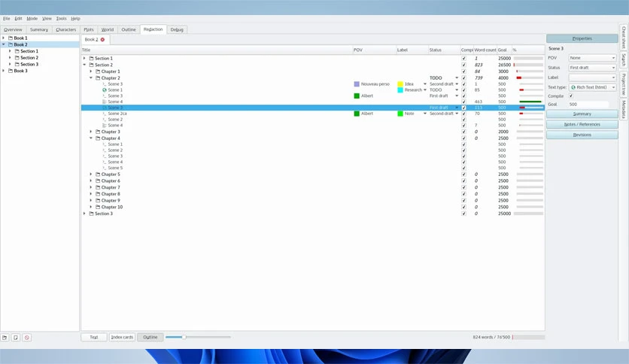The image size is (629, 364).
Task: Click the Notes / References button
Action: click(x=582, y=124)
